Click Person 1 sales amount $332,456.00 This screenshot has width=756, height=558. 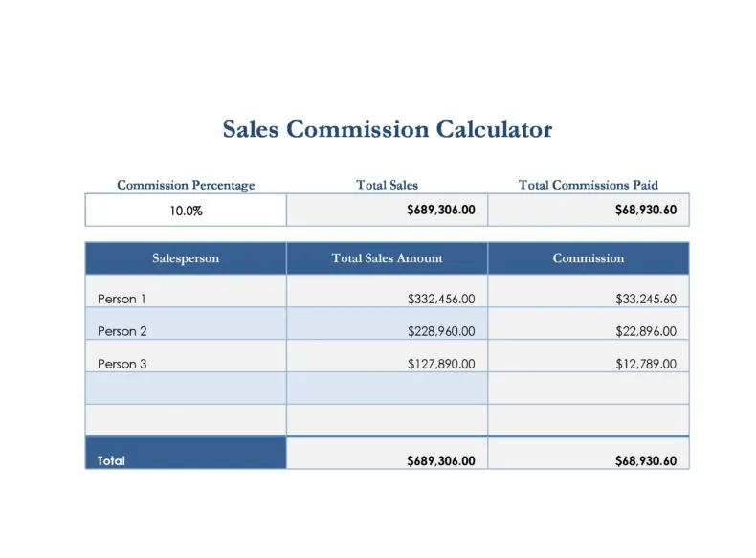pos(387,291)
